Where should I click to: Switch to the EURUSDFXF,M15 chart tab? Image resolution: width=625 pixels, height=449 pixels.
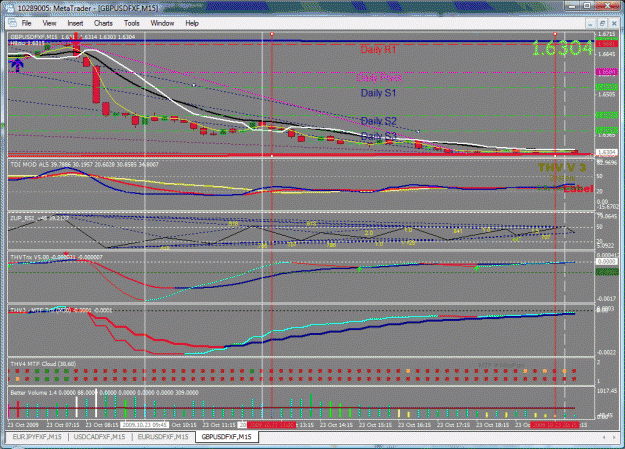pos(163,437)
